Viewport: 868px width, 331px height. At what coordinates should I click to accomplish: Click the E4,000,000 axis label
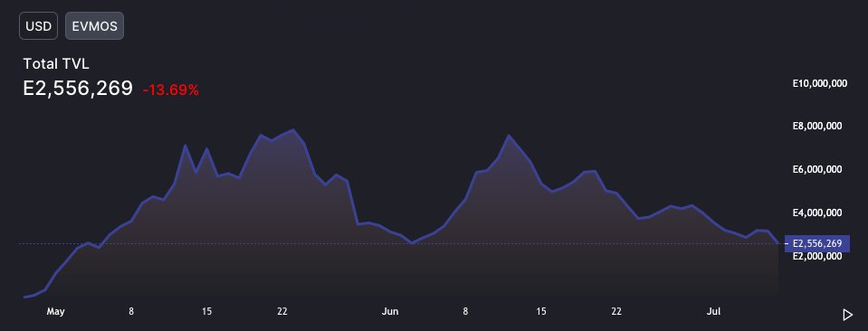[817, 213]
